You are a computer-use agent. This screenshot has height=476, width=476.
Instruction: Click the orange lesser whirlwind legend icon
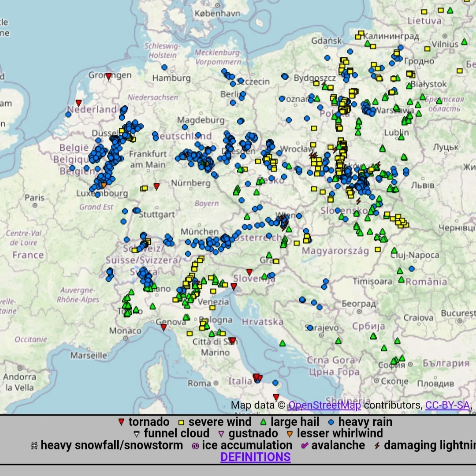pos(290,434)
